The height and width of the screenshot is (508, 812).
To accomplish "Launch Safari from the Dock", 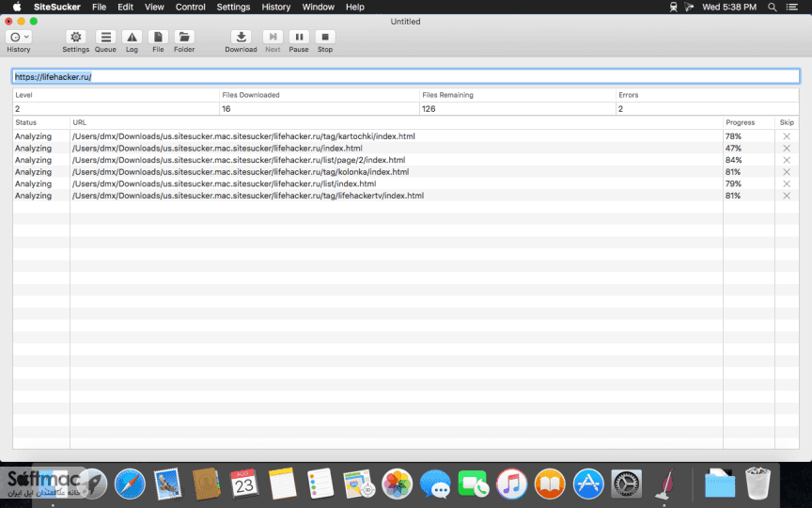I will coord(130,484).
